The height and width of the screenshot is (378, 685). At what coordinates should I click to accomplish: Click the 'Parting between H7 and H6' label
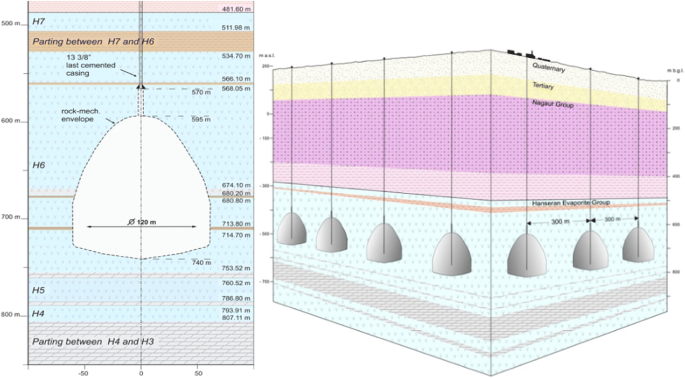click(93, 42)
